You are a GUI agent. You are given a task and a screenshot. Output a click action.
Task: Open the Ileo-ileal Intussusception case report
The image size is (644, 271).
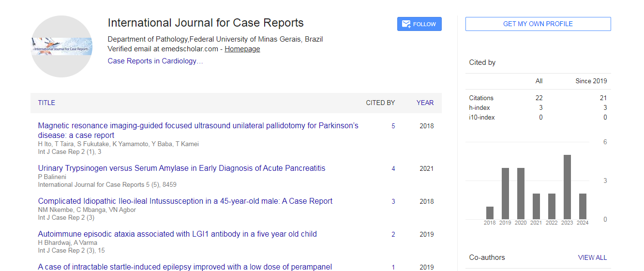tap(185, 201)
